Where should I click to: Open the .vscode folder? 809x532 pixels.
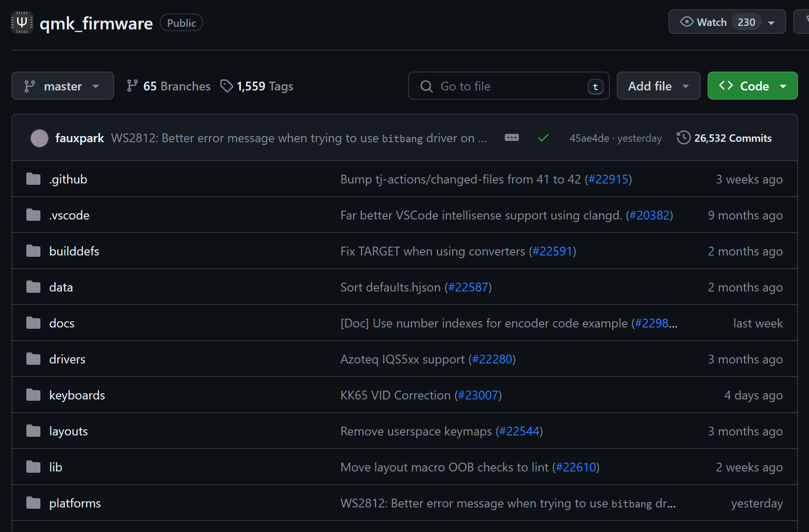(69, 215)
